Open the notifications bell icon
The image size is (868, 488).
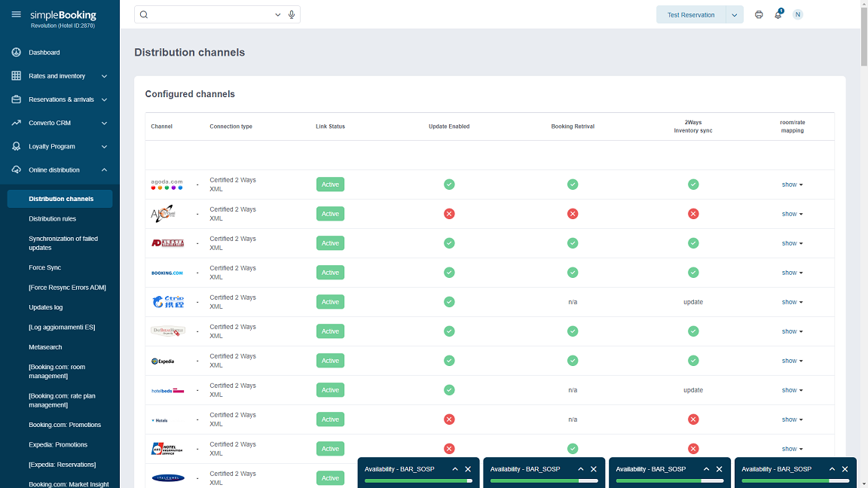coord(778,14)
